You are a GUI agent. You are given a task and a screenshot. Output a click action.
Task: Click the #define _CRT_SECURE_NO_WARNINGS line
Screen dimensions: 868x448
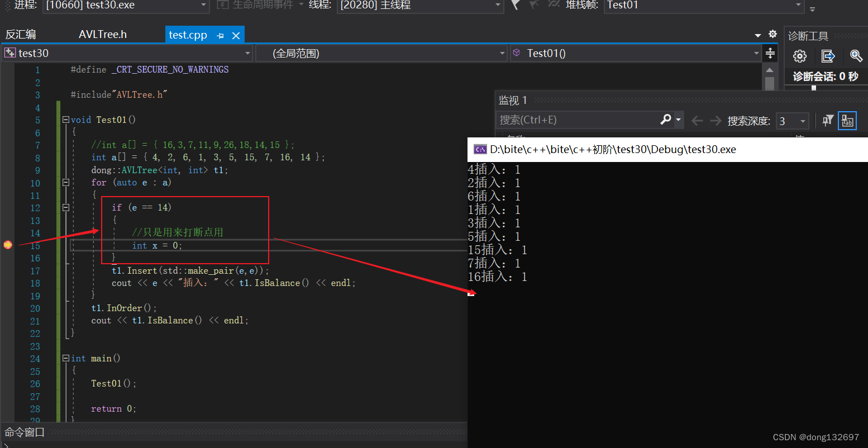(150, 69)
